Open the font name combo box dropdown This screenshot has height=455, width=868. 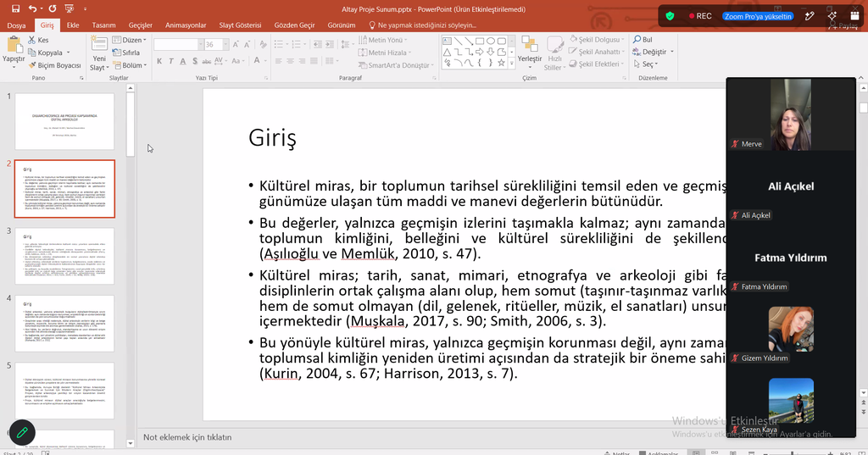tap(201, 44)
